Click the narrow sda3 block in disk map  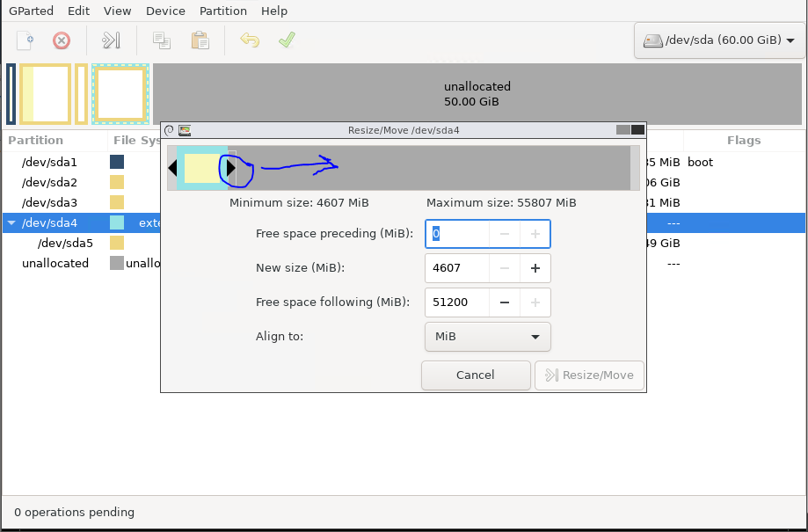(x=82, y=94)
